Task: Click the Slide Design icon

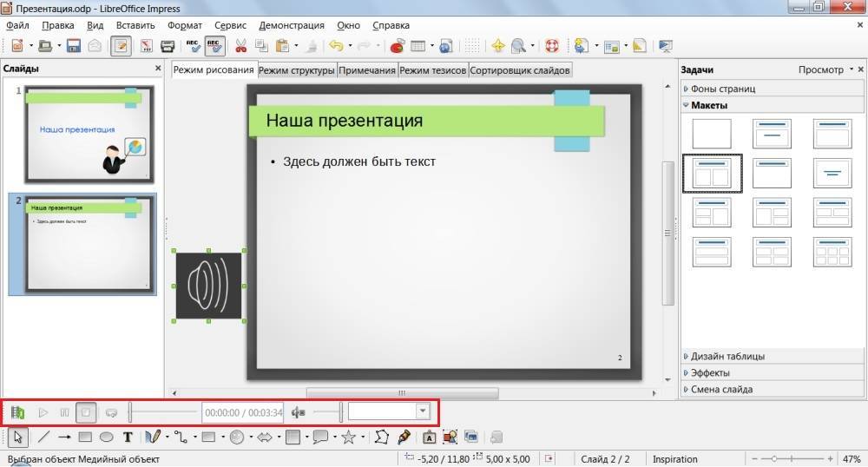Action: tap(640, 46)
